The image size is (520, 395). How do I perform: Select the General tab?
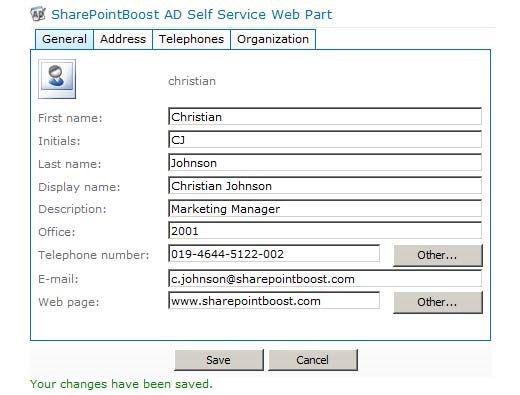coord(64,39)
